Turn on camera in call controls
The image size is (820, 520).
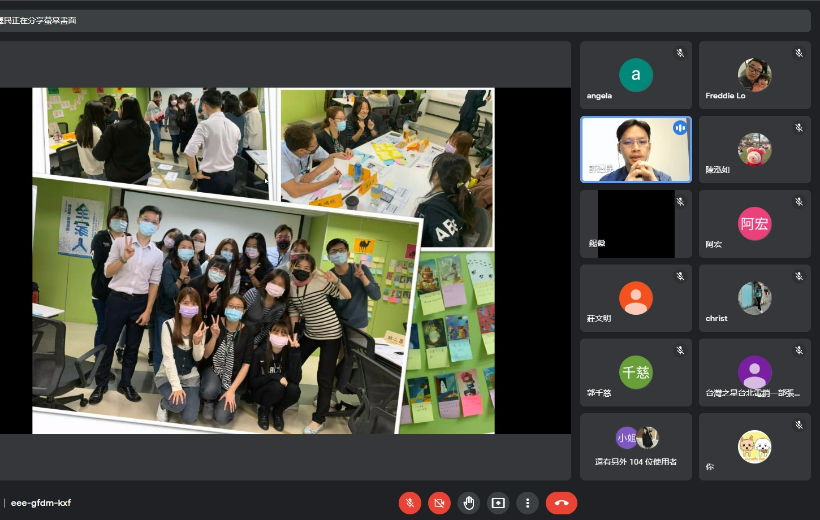[x=438, y=503]
